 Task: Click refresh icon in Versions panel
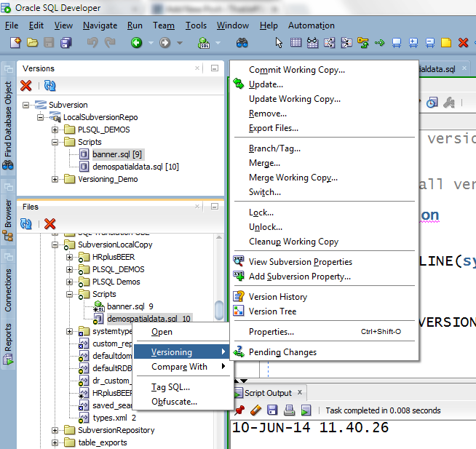(49, 86)
